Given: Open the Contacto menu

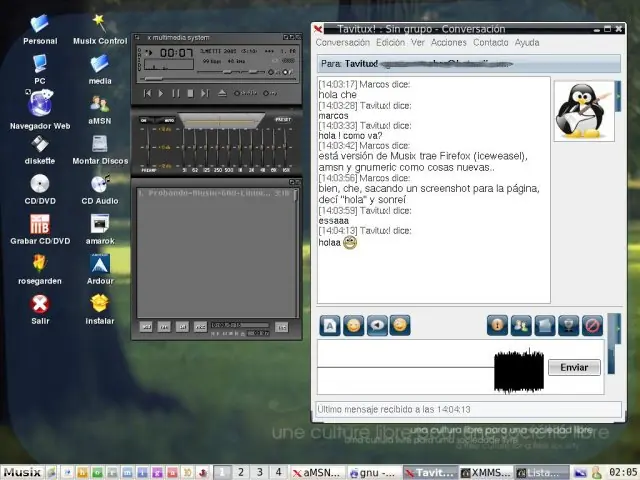Looking at the screenshot, I should [x=491, y=42].
